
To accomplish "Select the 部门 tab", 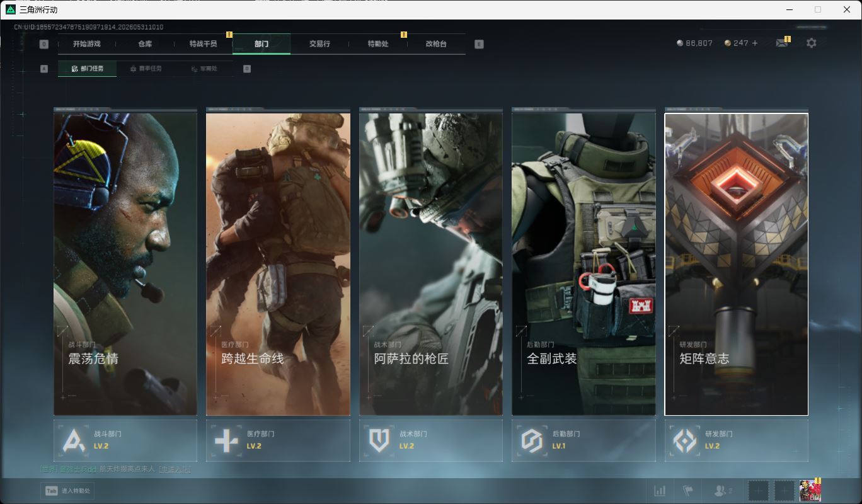I will [x=261, y=44].
